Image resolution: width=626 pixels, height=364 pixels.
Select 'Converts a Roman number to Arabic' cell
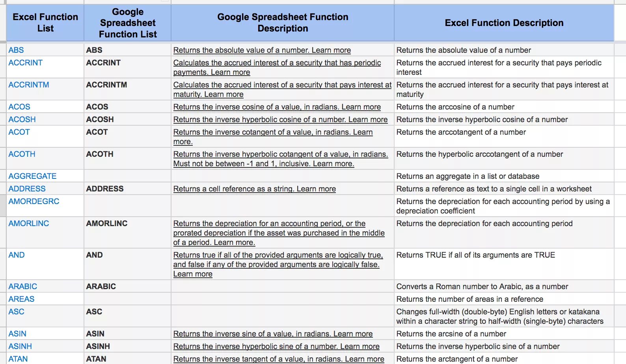504,286
